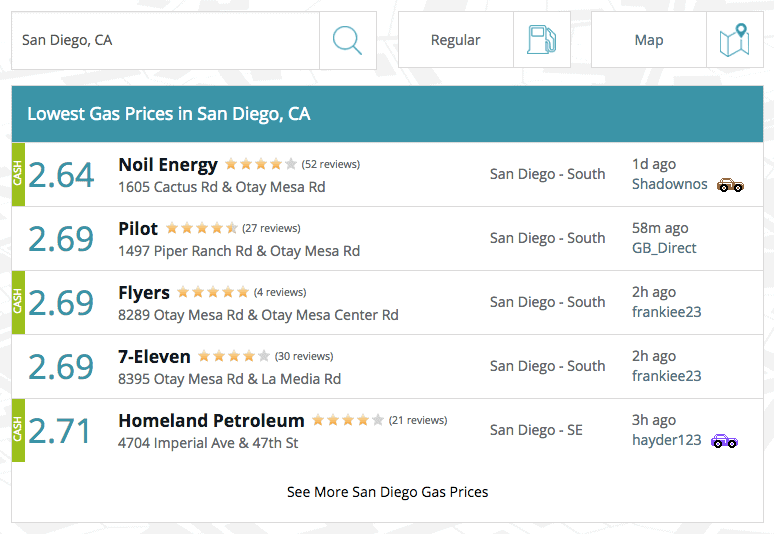
Task: Open the 7-Eleven station link
Action: [154, 357]
